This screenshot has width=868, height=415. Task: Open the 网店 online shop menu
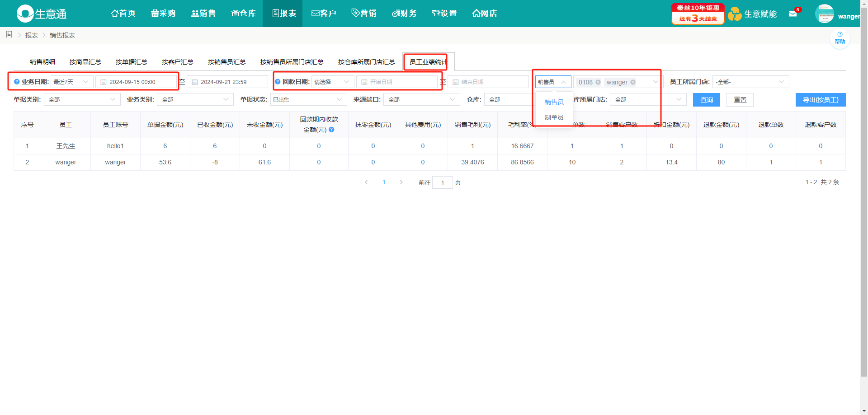coord(485,14)
